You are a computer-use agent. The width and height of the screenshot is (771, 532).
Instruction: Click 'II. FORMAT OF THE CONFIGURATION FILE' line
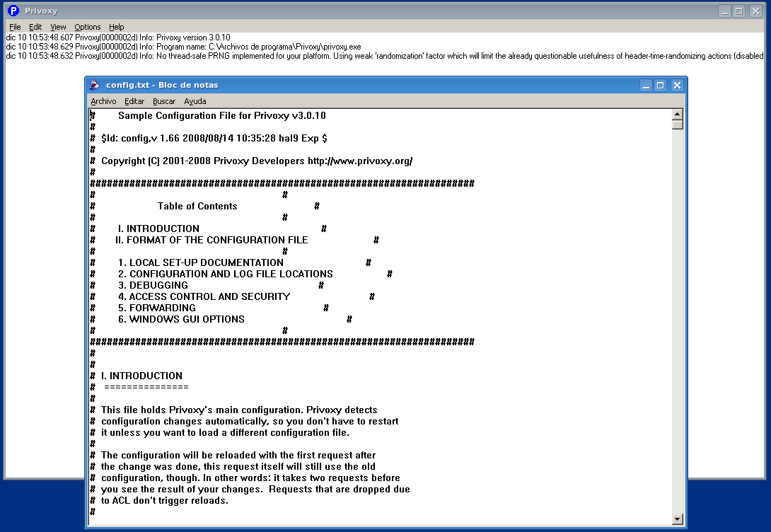tap(211, 240)
